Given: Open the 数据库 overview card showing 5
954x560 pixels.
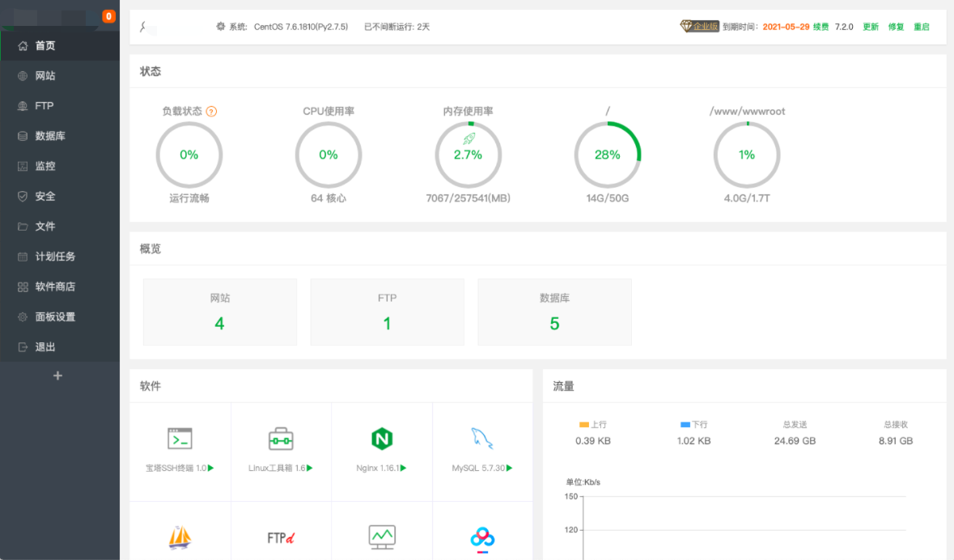Looking at the screenshot, I should pyautogui.click(x=555, y=312).
